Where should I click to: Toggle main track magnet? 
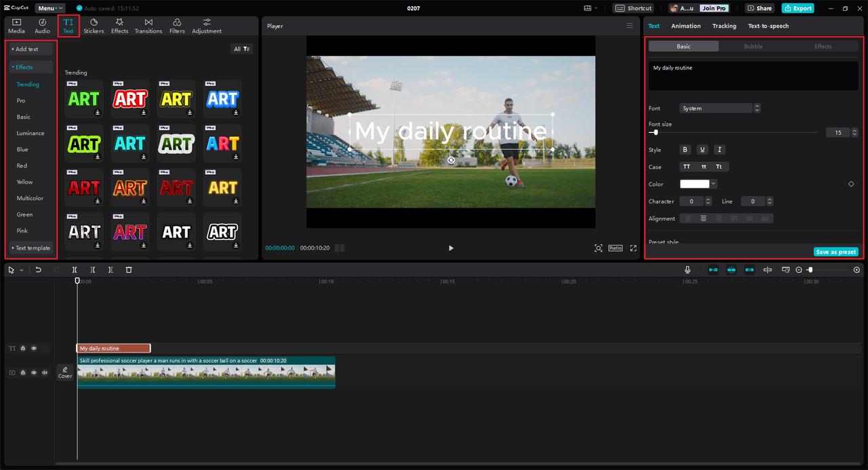pyautogui.click(x=713, y=270)
